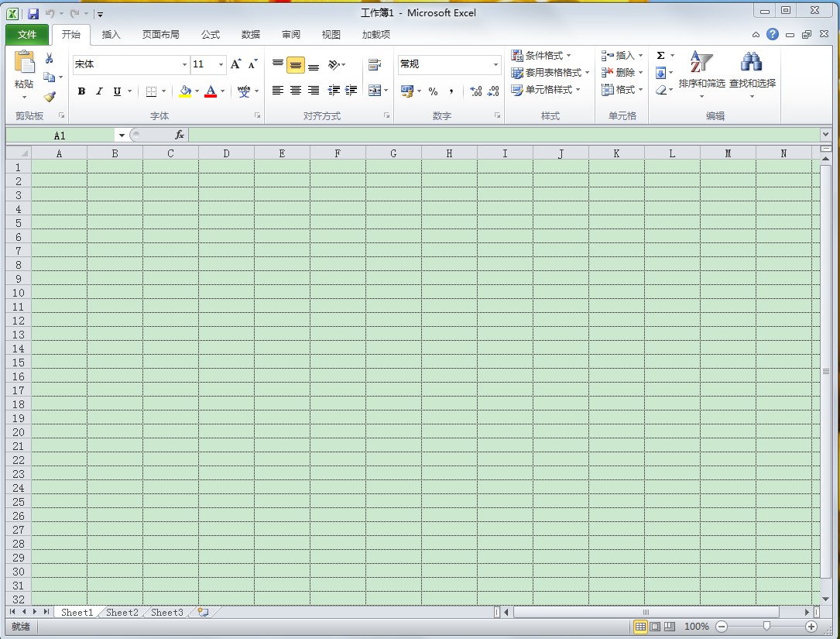The height and width of the screenshot is (639, 840).
Task: Click the Decrease Indent icon
Action: point(334,91)
